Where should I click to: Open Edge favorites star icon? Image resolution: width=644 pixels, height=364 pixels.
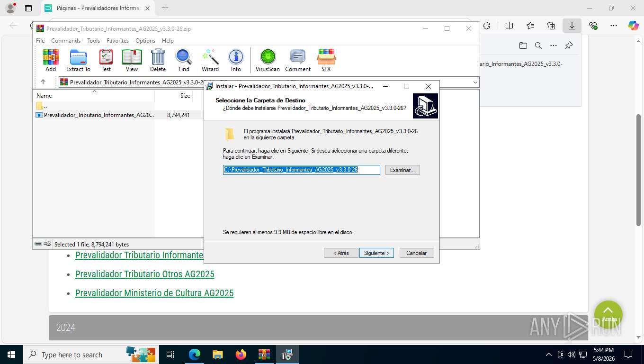click(530, 26)
